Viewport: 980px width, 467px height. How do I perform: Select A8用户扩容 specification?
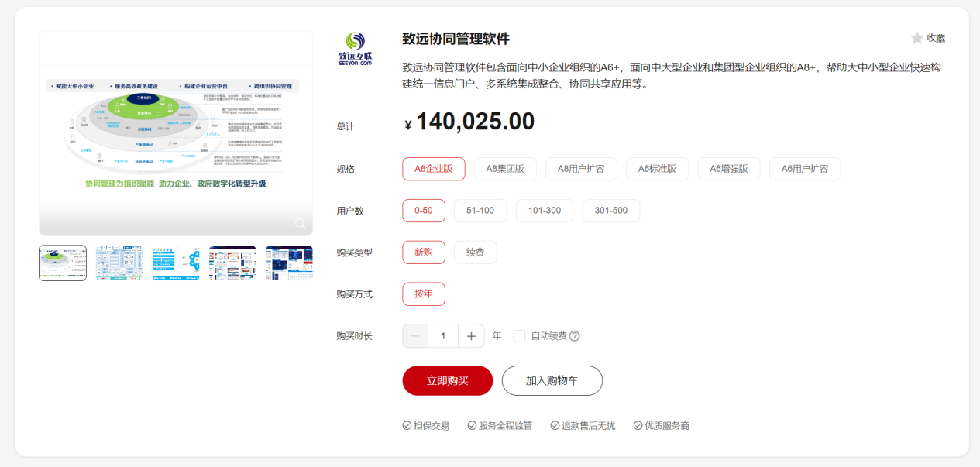click(581, 169)
